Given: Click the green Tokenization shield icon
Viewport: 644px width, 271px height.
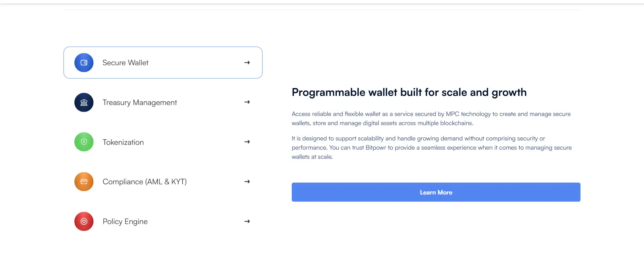Looking at the screenshot, I should 84,142.
